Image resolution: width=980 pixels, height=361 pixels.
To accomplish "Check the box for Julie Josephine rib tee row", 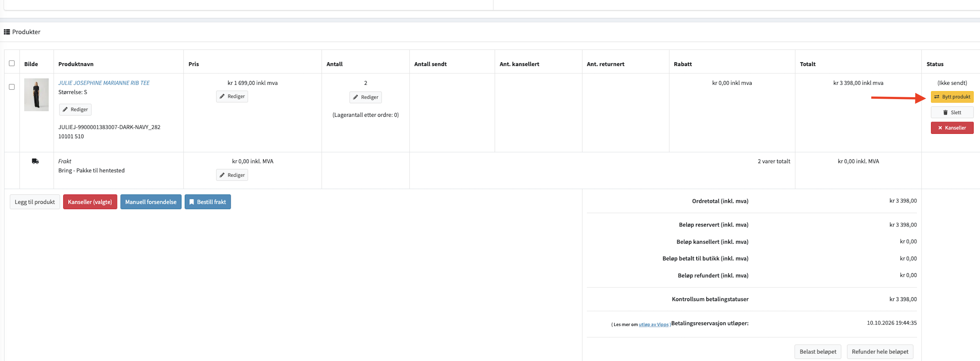I will tap(12, 87).
